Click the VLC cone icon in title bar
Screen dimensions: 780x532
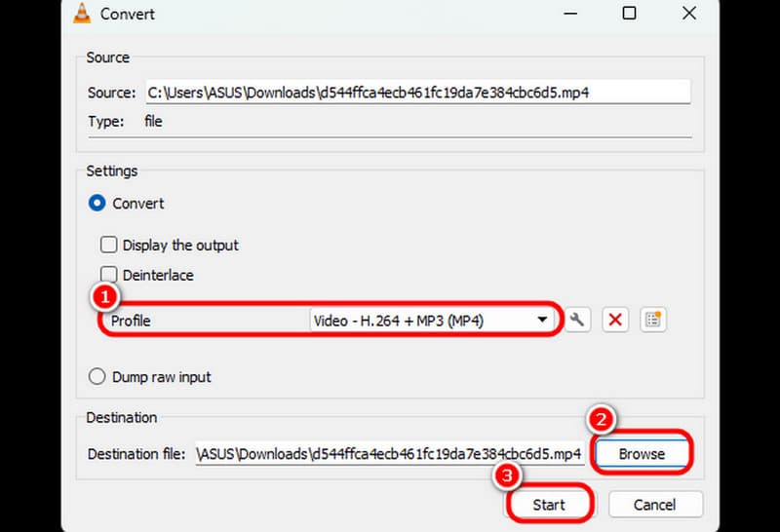[x=82, y=14]
